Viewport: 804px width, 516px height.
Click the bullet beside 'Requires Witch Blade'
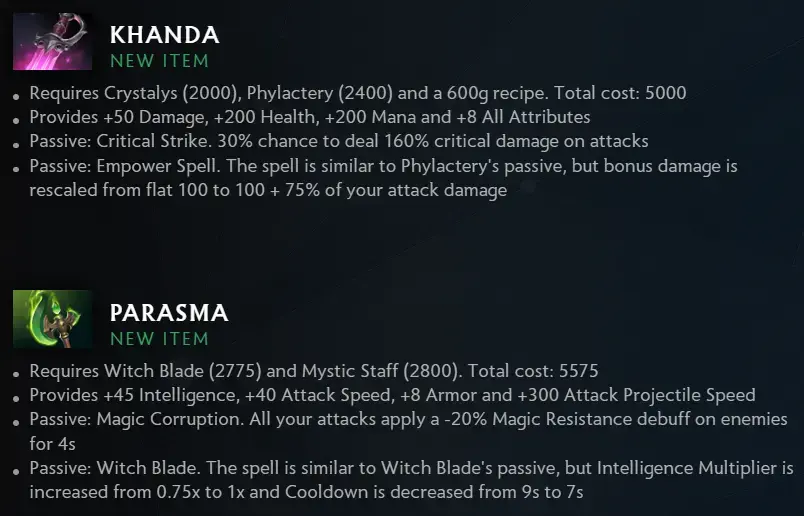(x=16, y=374)
